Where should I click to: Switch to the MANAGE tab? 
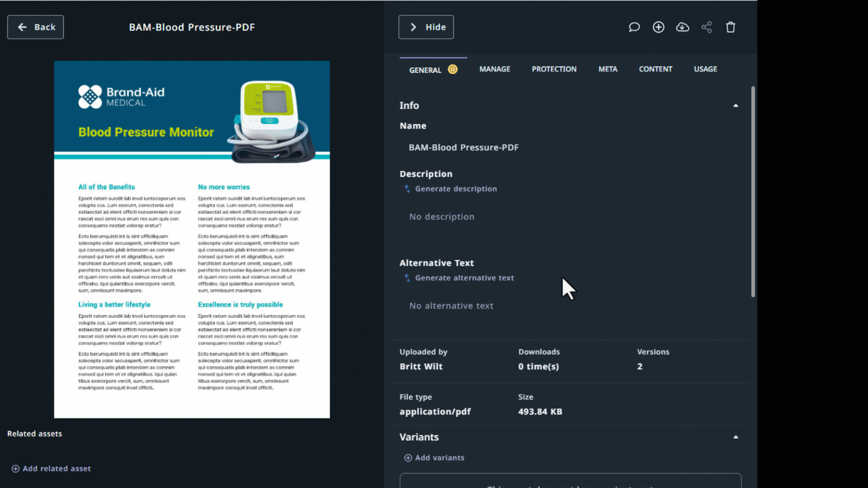[495, 69]
